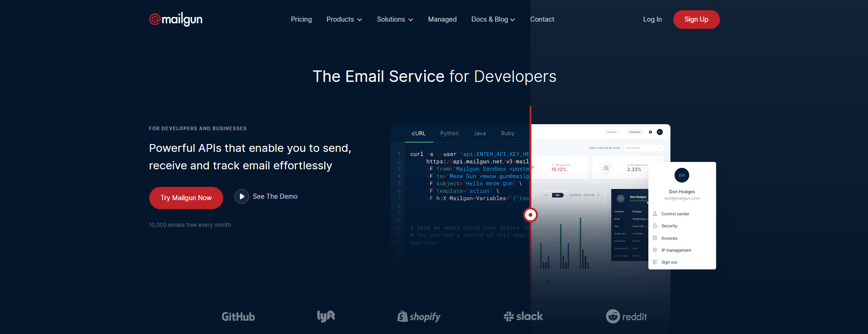868x334 pixels.
Task: Switch to the Java code tab
Action: [x=479, y=133]
